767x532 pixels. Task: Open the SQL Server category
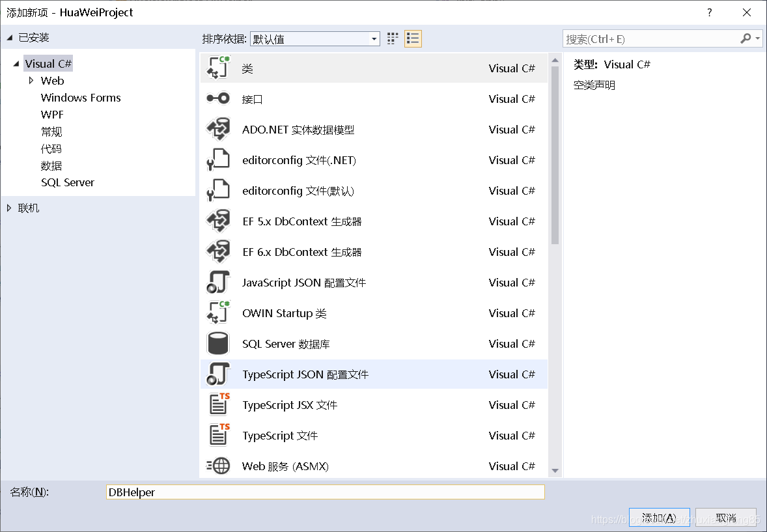point(68,182)
